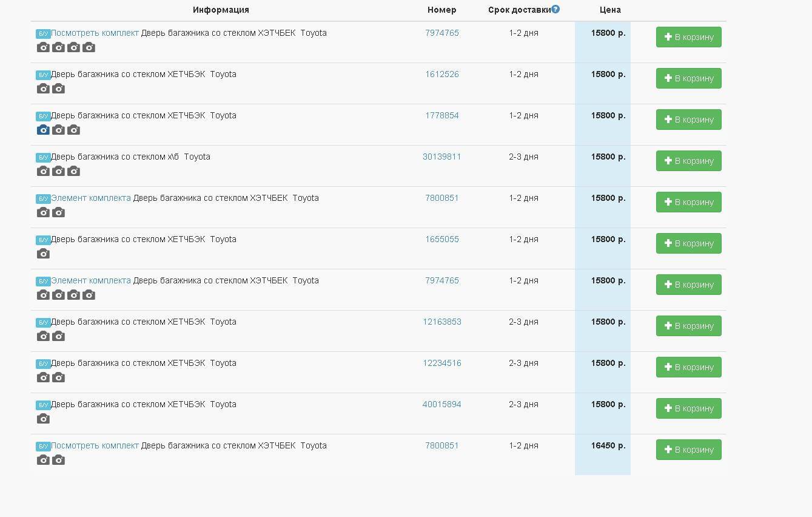Image resolution: width=812 pixels, height=517 pixels.
Task: Open first photo camera icon for part 1612526
Action: click(43, 89)
